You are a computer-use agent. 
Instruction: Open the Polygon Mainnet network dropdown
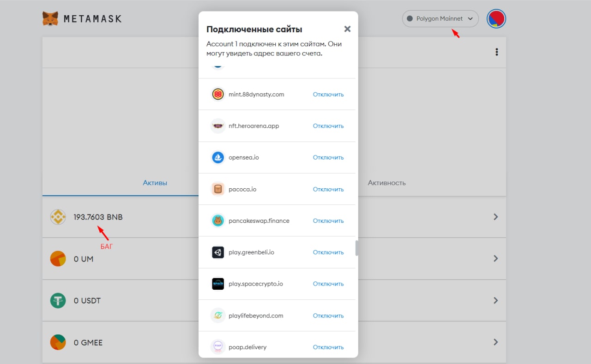(440, 19)
